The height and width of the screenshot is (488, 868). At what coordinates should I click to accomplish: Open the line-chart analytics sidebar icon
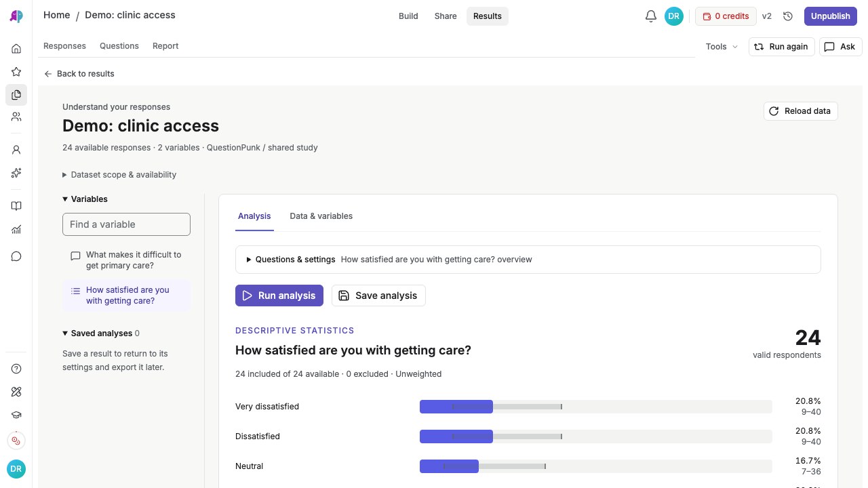click(16, 229)
